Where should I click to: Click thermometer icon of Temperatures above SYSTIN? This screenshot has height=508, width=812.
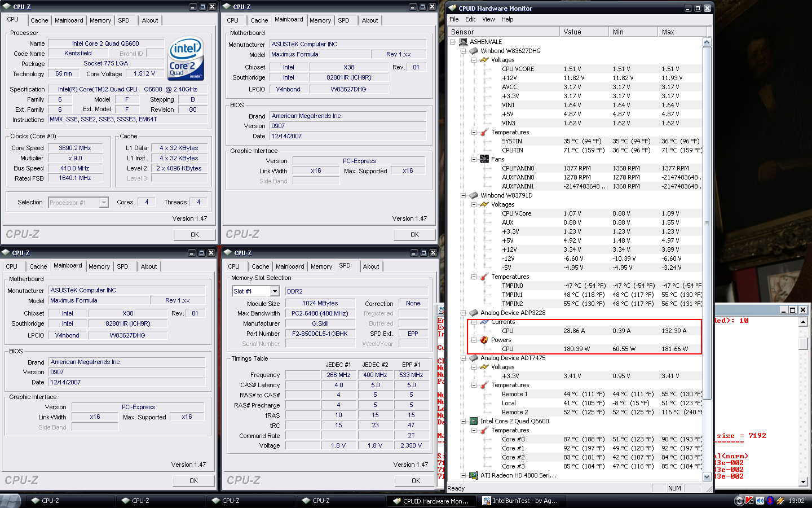[x=484, y=132]
